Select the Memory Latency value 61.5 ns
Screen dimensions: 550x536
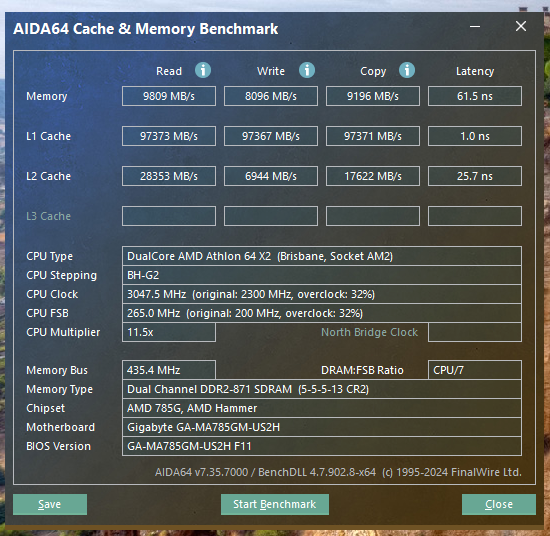click(x=475, y=96)
